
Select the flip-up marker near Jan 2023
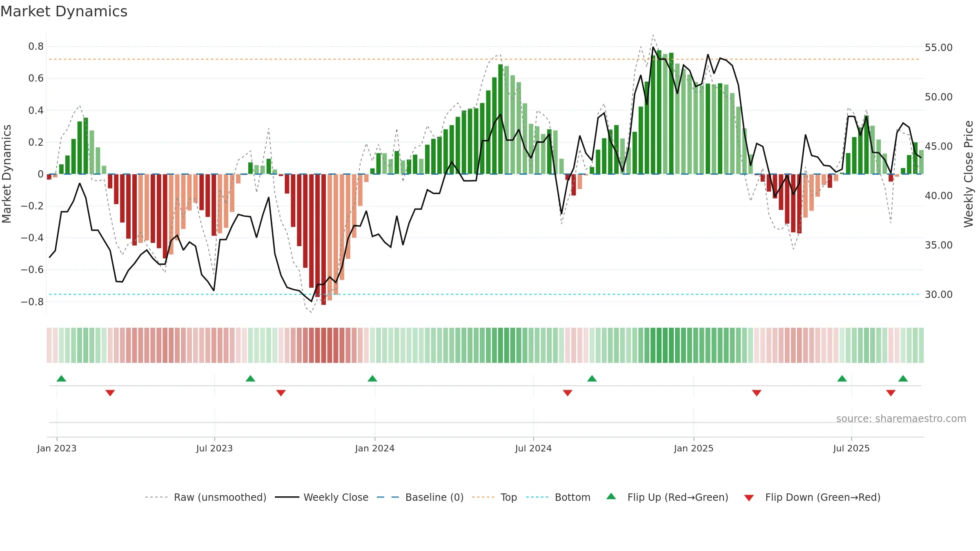(61, 378)
